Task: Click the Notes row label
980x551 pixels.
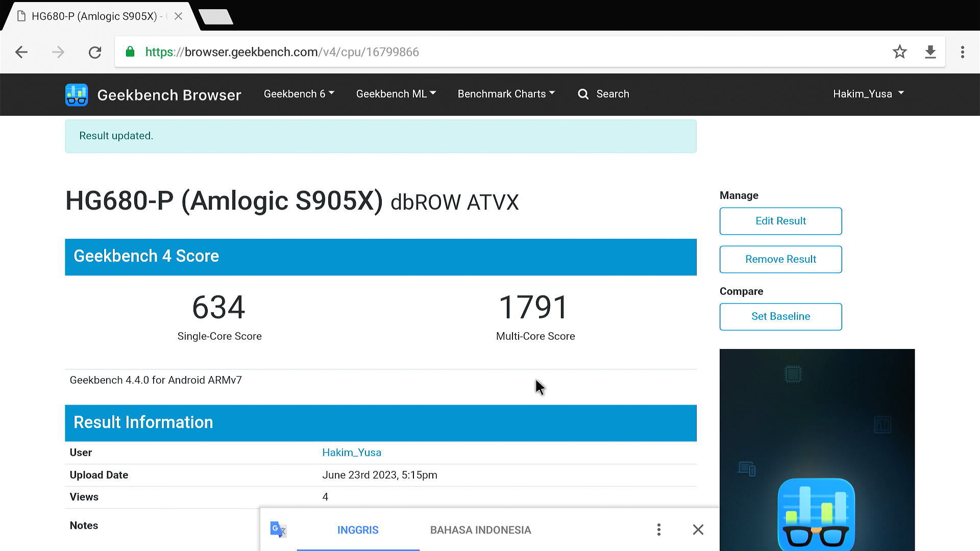Action: [84, 525]
